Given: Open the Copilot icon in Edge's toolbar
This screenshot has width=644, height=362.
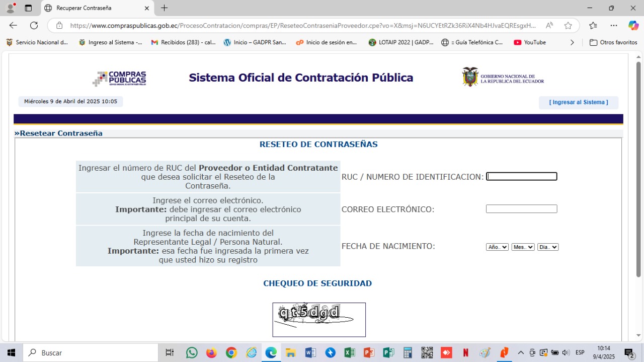Looking at the screenshot, I should (633, 25).
